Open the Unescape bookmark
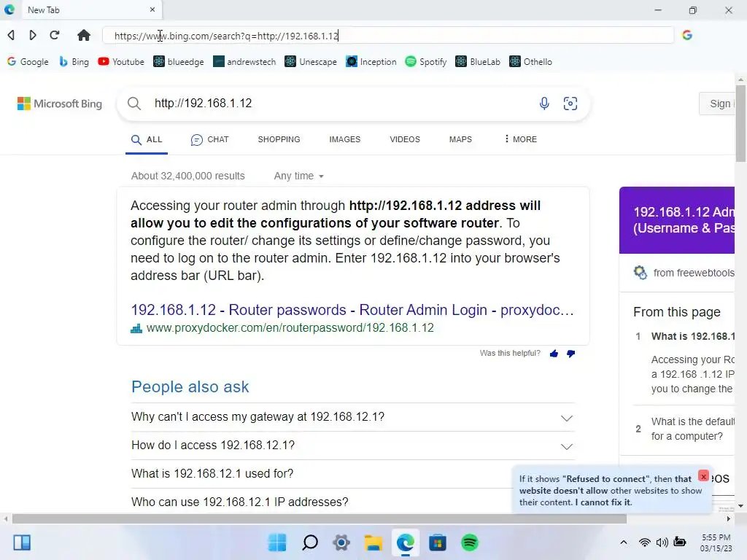Viewport: 747px width, 560px height. 311,62
